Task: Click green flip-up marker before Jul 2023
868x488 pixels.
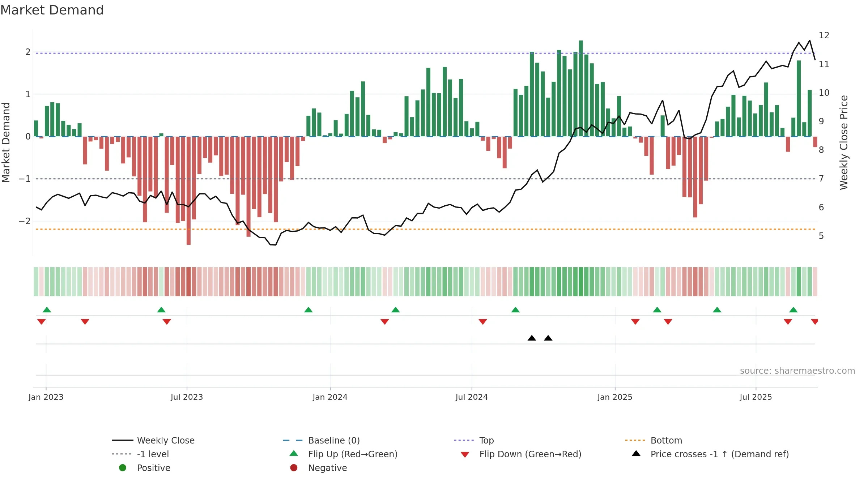Action: (x=161, y=310)
